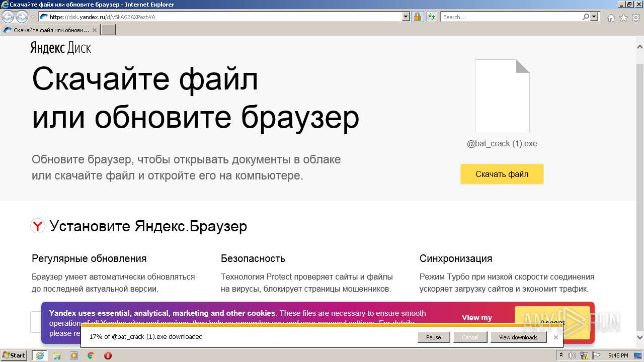The height and width of the screenshot is (362, 644).
Task: Click the Search box in the toolbar
Action: click(x=511, y=17)
